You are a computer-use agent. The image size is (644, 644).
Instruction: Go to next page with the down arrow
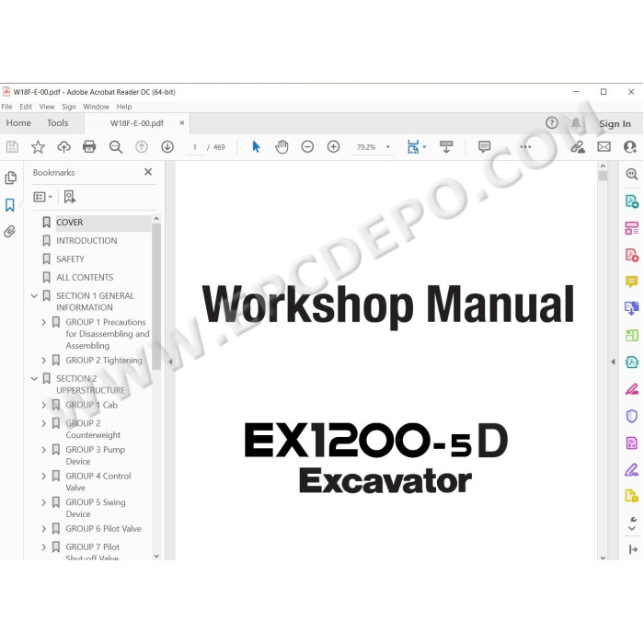point(167,146)
